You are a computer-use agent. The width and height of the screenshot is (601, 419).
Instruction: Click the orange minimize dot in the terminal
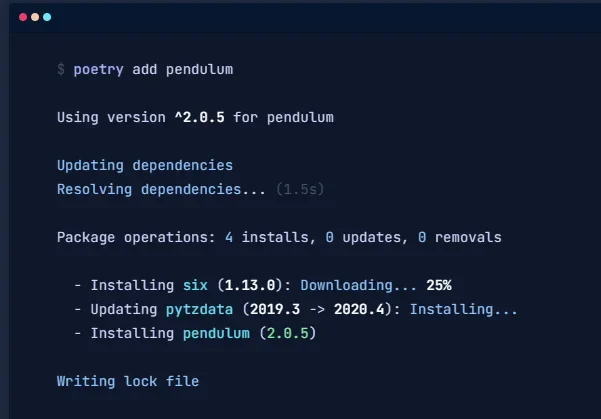pyautogui.click(x=35, y=17)
